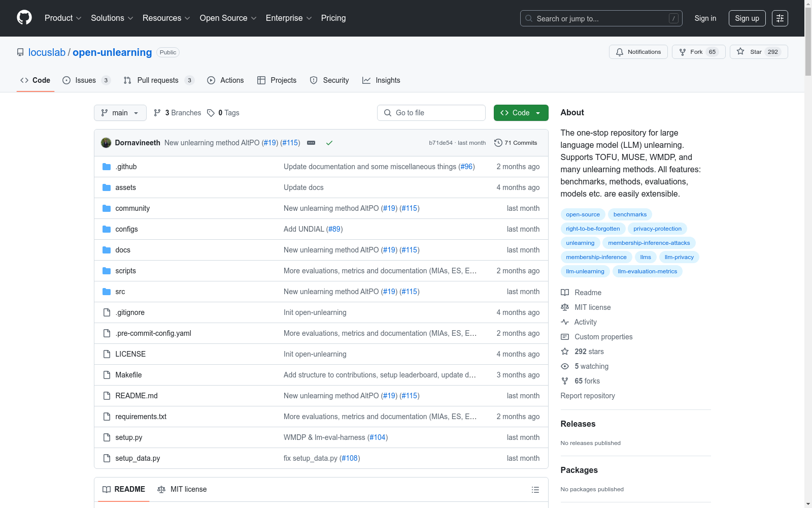View the 0 Tags link
812x508 pixels.
coord(223,113)
